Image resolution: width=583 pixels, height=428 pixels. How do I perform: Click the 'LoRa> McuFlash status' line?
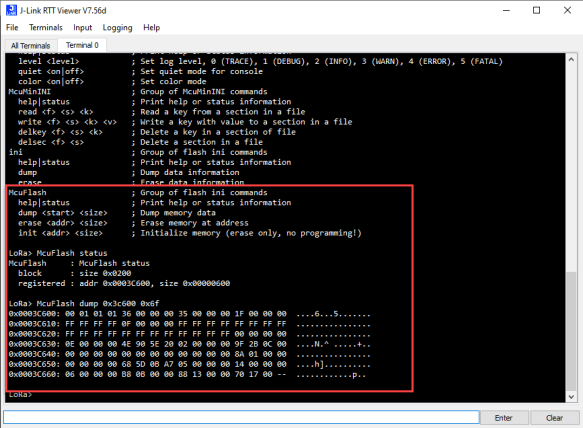point(58,253)
